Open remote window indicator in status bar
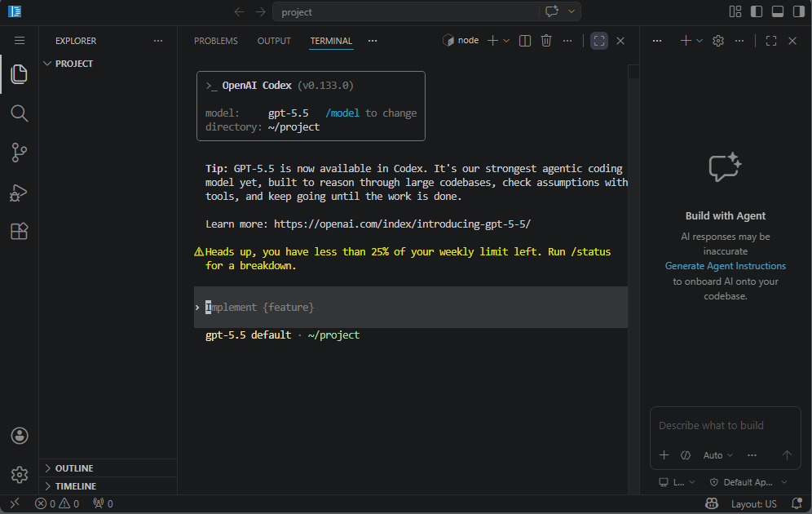This screenshot has height=514, width=812. (x=15, y=503)
